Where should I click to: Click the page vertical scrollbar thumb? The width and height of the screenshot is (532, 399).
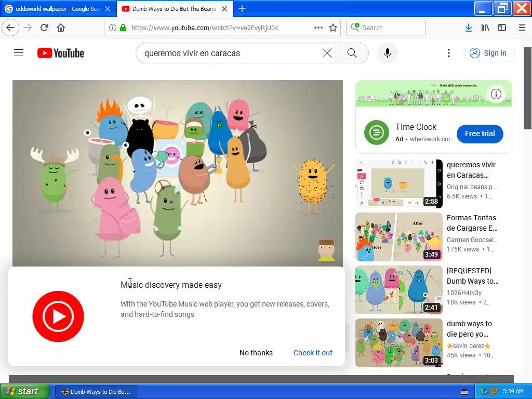[x=527, y=88]
